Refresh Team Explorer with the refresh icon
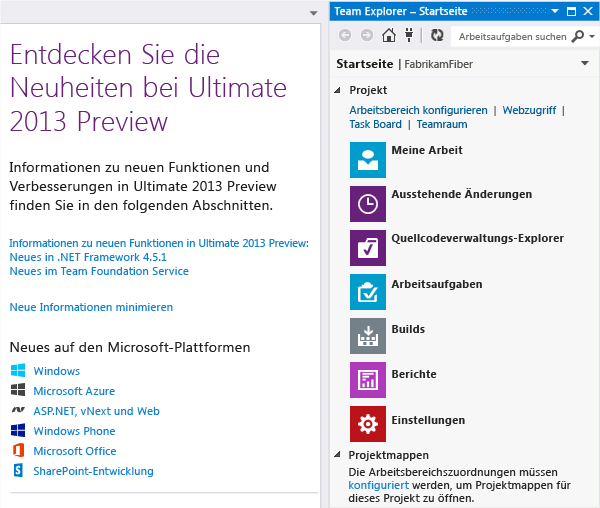Viewport: 600px width, 508px height. (437, 36)
